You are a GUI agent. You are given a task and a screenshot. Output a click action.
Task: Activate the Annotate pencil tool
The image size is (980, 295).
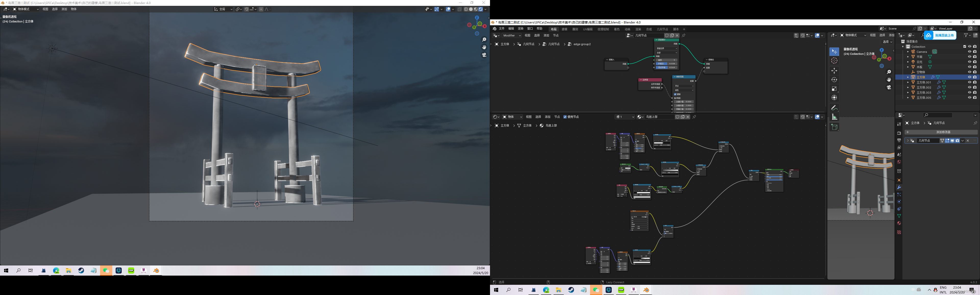[x=834, y=108]
